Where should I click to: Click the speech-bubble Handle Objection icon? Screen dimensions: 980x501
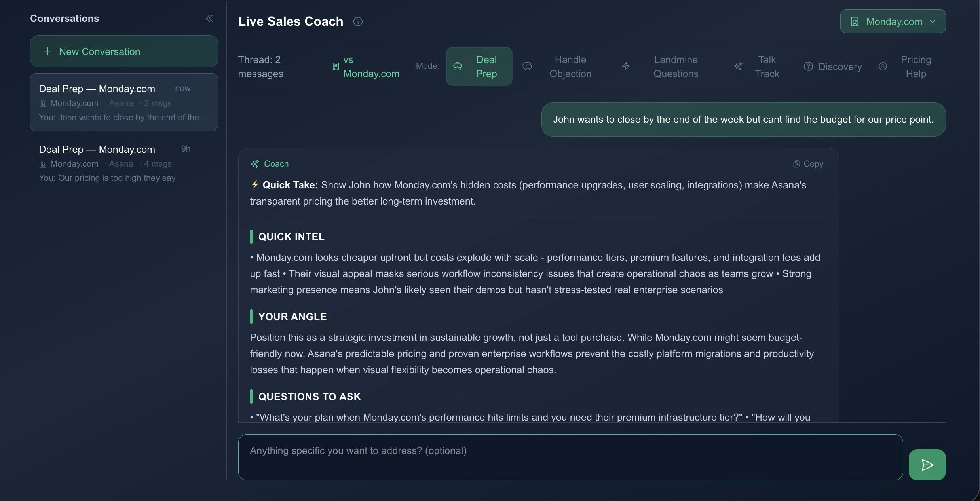528,66
